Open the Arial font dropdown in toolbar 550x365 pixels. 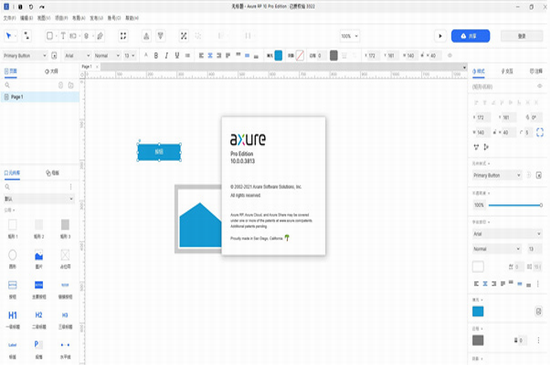pyautogui.click(x=78, y=55)
